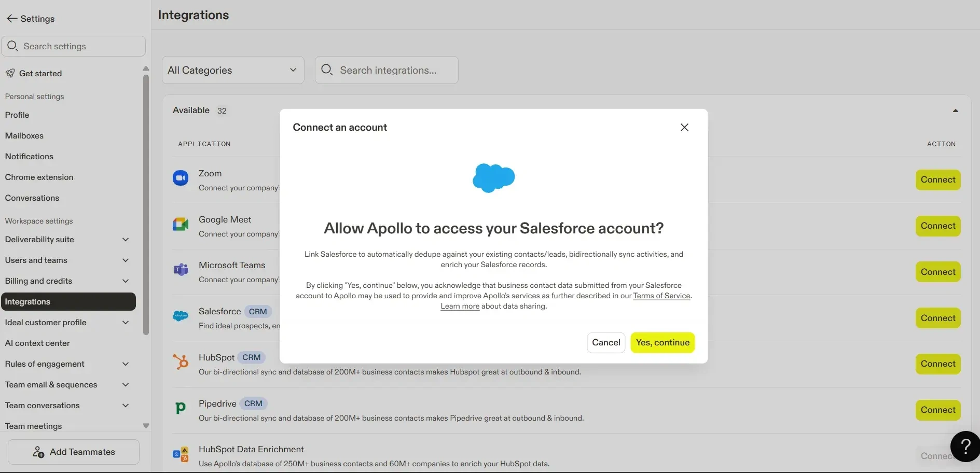Collapse the Available integrations section
980x473 pixels.
[955, 110]
